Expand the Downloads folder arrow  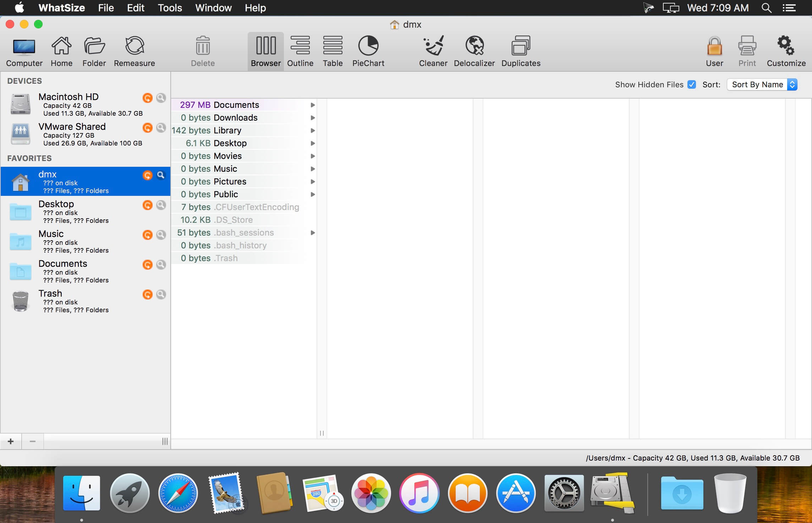pos(313,118)
